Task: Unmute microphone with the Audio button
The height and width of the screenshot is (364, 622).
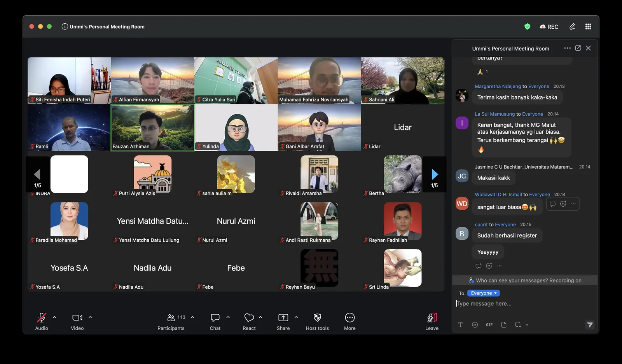Action: 42,321
